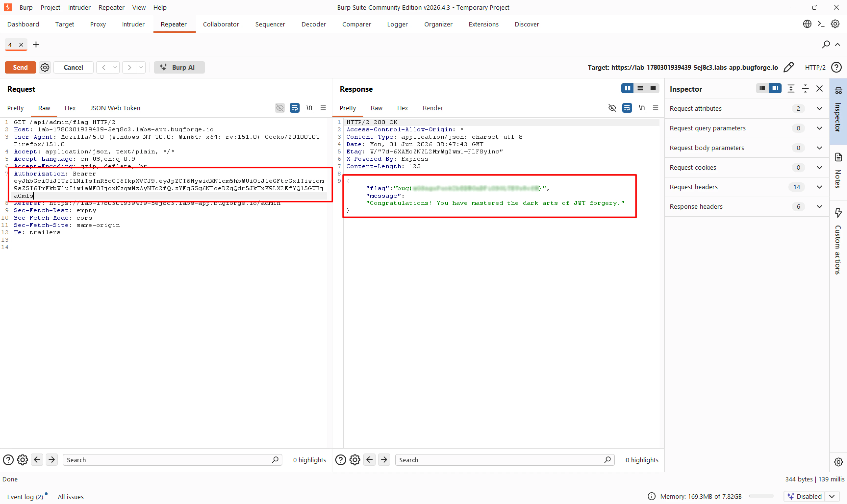The image size is (847, 504).
Task: Switch Response to Render view
Action: click(x=433, y=108)
